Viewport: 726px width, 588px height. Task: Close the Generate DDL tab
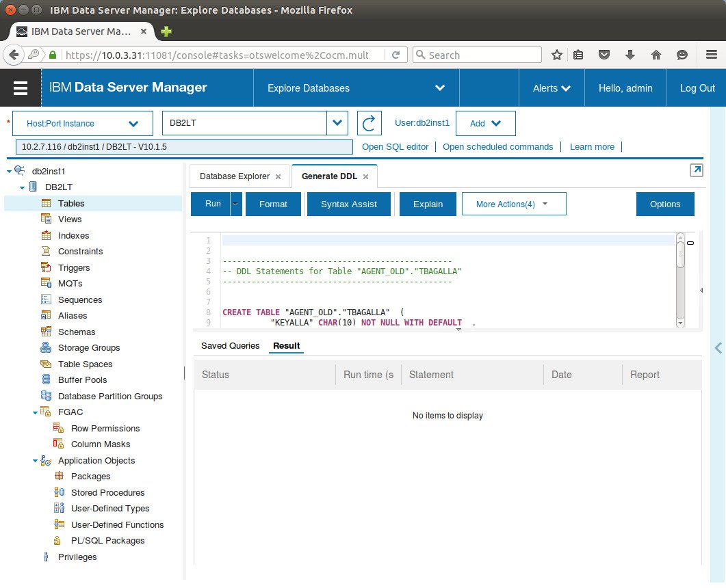(x=366, y=176)
